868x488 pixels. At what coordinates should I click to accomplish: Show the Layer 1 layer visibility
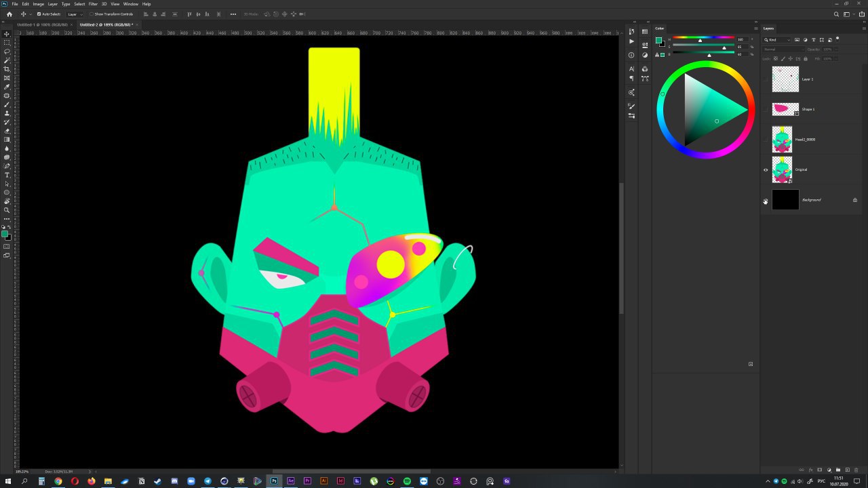766,79
